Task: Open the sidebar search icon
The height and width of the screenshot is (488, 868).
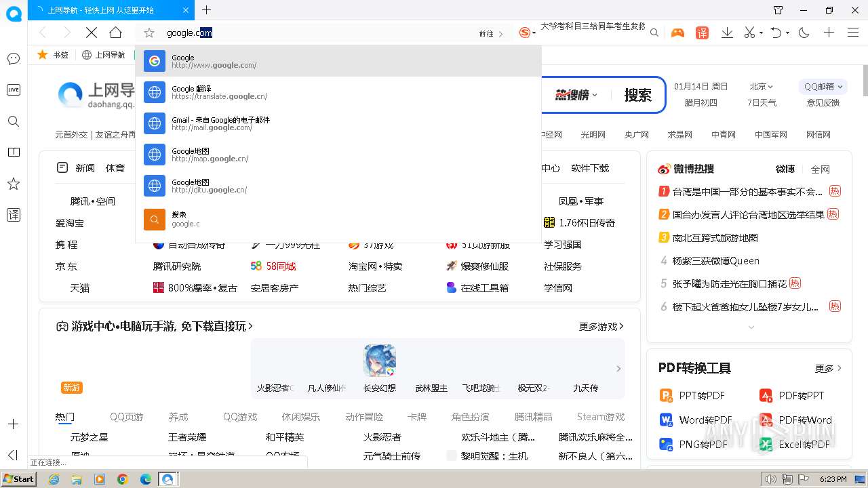Action: [x=14, y=121]
